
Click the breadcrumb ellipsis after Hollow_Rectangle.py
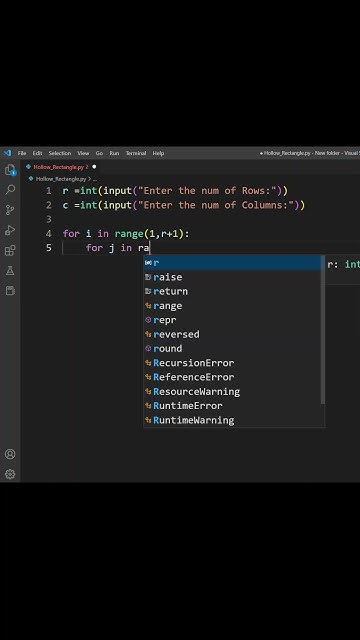95,179
